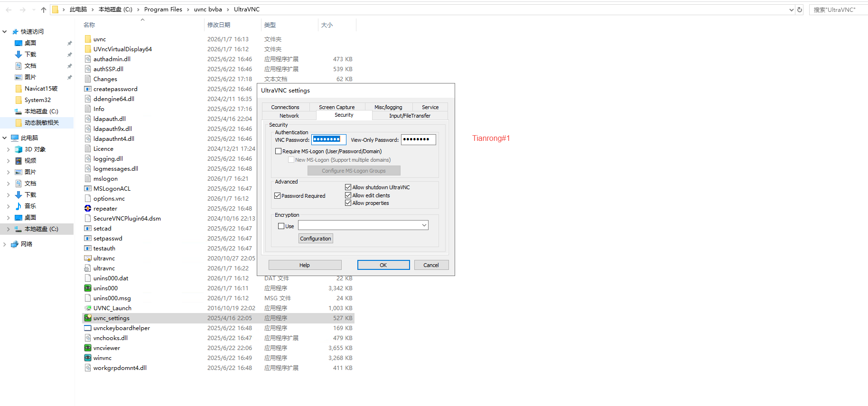This screenshot has width=868, height=406.
Task: Switch to the Connections tab
Action: tap(285, 107)
